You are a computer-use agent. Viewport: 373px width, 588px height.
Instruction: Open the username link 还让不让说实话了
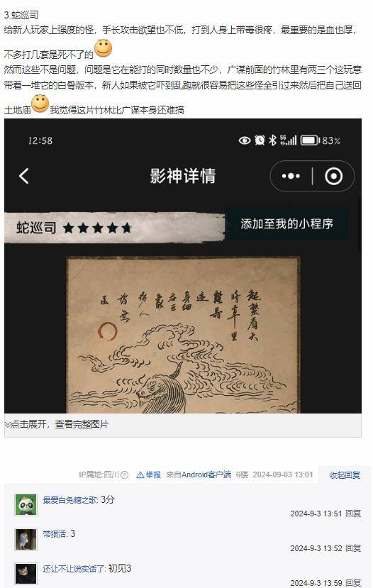click(74, 569)
